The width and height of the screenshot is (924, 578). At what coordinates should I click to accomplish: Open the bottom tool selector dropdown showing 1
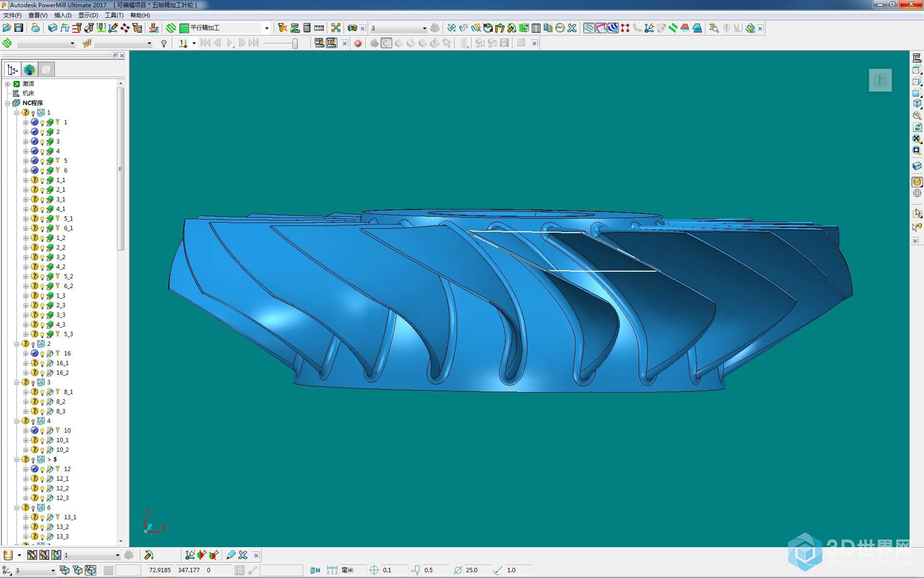pos(117,555)
